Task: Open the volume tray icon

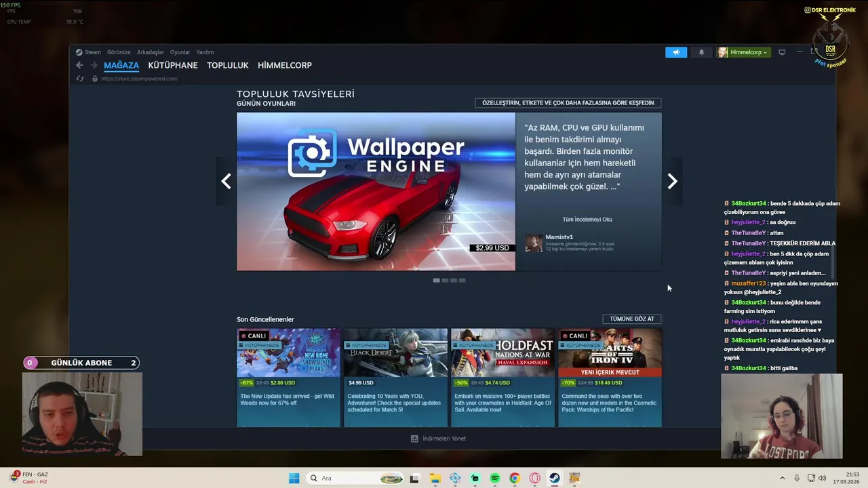Action: (x=822, y=479)
